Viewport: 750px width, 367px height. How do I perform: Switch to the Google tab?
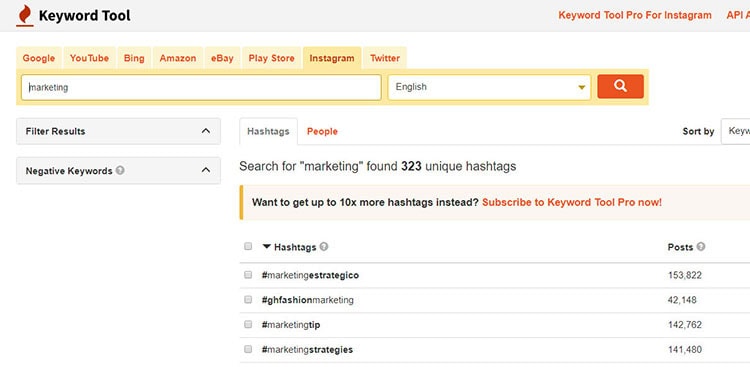(39, 58)
